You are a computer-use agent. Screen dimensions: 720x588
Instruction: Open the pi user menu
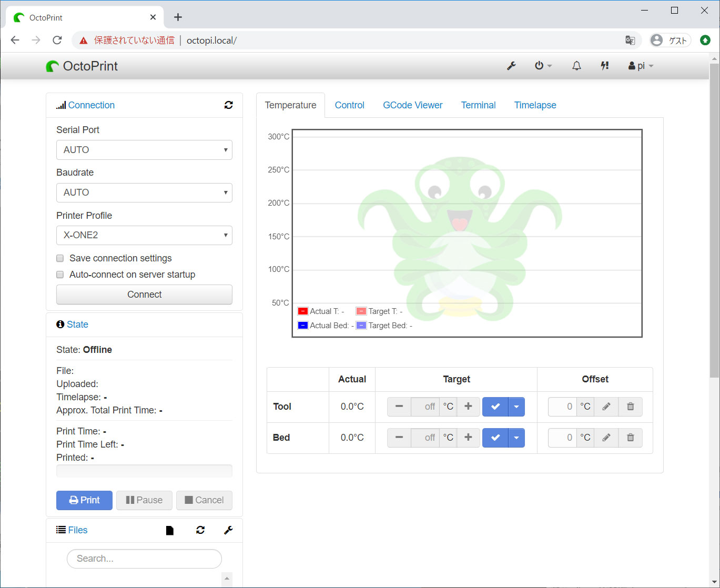tap(641, 66)
